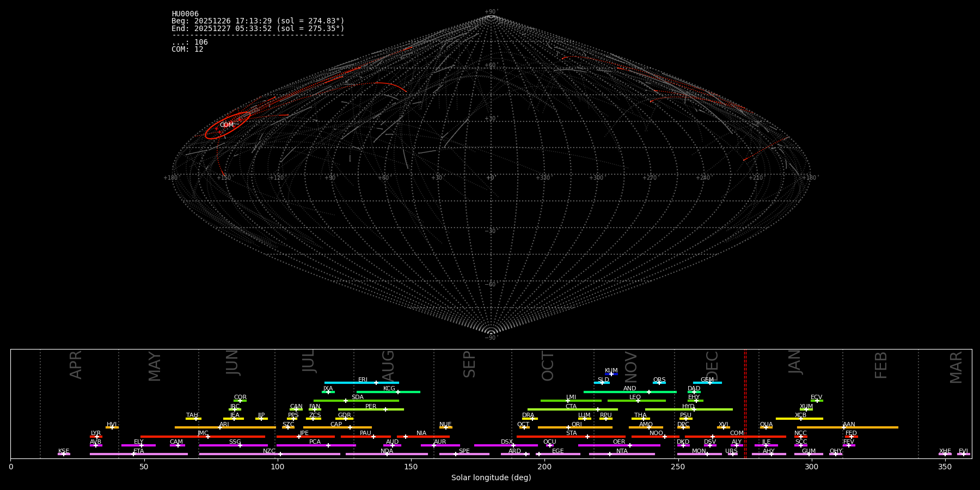Select the PCA purple shower bar
The height and width of the screenshot is (490, 980).
[316, 445]
